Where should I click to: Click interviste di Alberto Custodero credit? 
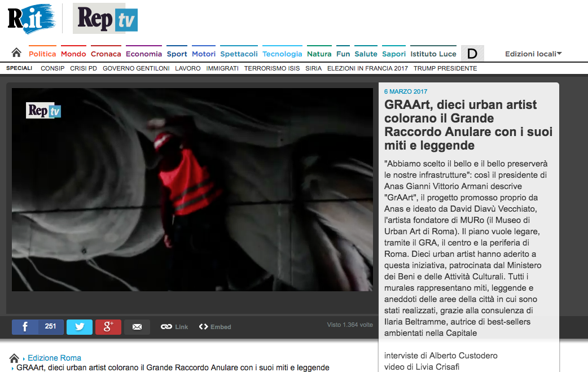coord(441,356)
